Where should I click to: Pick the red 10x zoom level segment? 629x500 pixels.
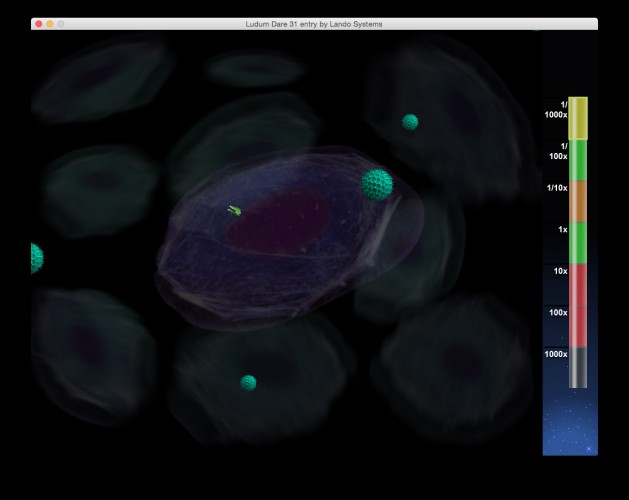(x=578, y=285)
